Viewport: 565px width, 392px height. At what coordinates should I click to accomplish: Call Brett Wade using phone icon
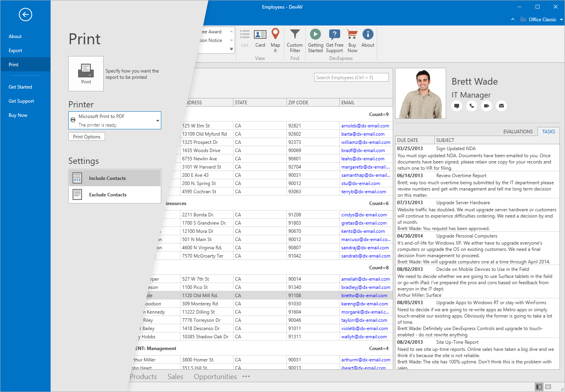coord(472,106)
